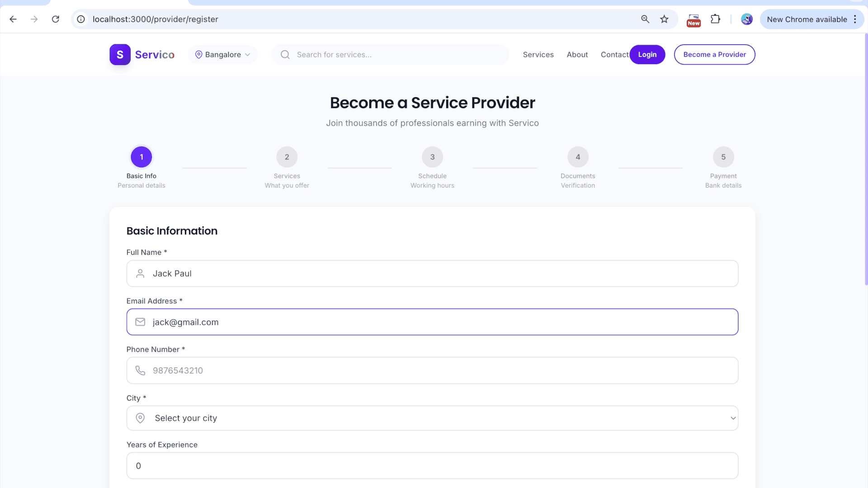The image size is (868, 488).
Task: Go to the About page link
Action: pos(577,55)
